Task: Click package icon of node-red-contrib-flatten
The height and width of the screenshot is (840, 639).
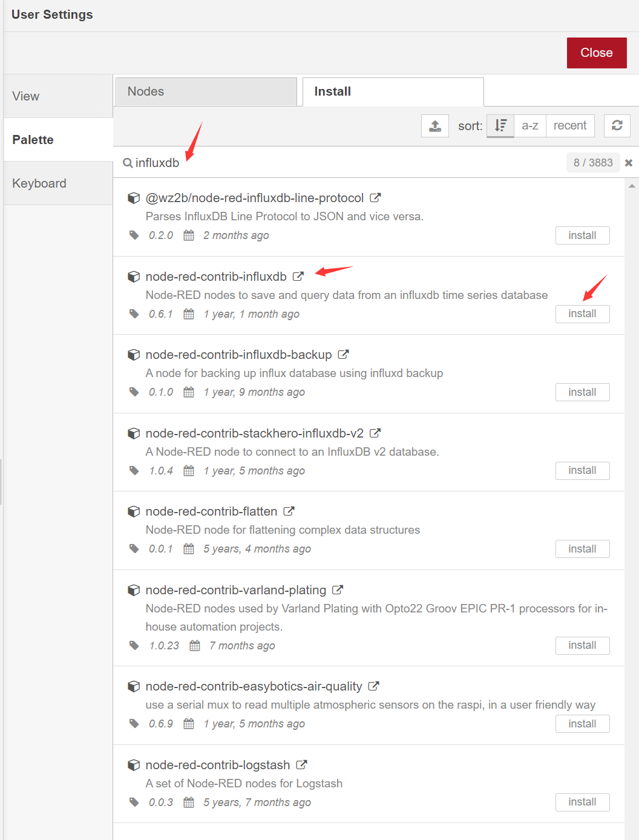Action: 134,511
